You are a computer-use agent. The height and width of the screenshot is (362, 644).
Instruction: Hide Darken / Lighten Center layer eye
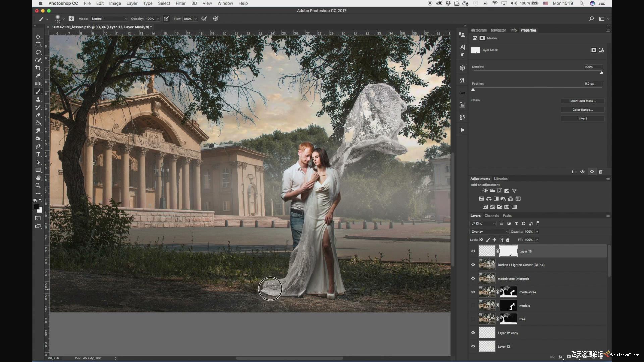point(473,265)
